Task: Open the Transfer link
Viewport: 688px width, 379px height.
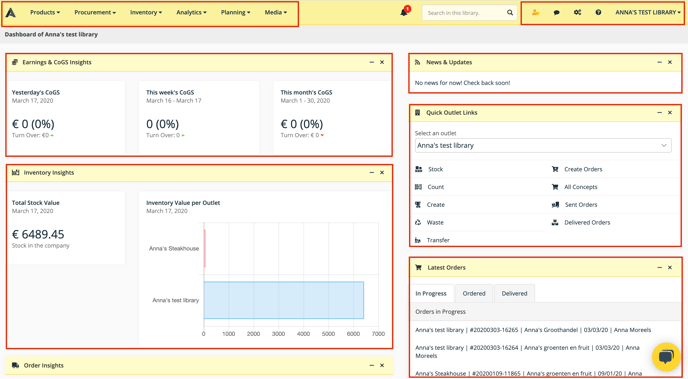Action: pos(438,240)
